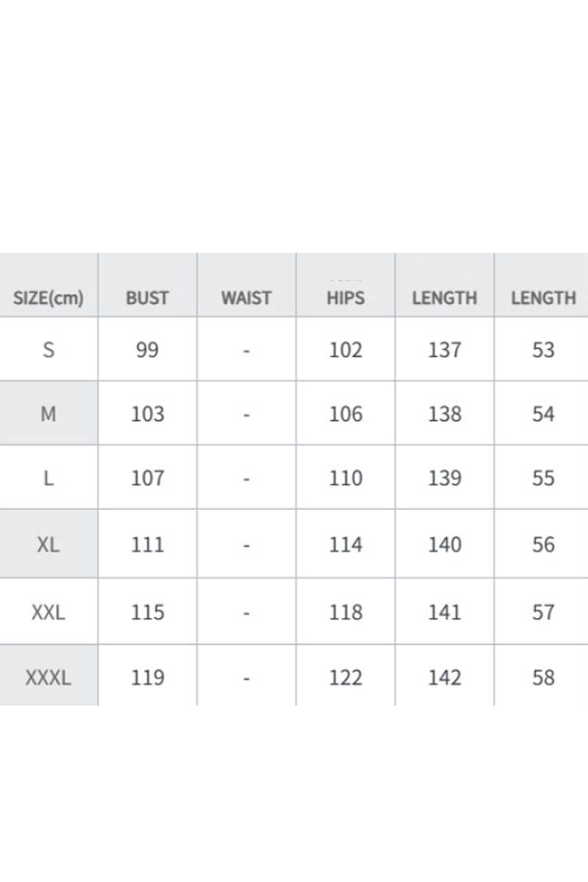Select hips value 106 in M row
The width and height of the screenshot is (588, 882).
click(345, 415)
